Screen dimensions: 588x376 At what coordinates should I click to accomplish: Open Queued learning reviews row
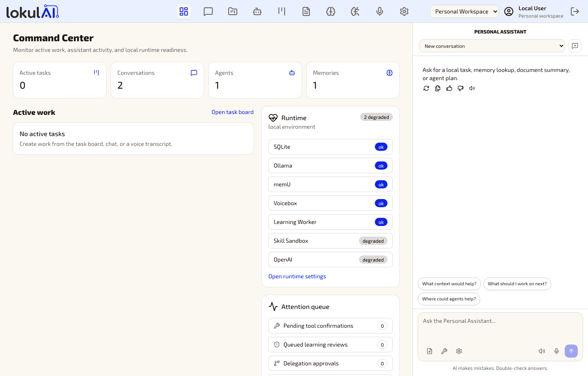click(x=330, y=345)
